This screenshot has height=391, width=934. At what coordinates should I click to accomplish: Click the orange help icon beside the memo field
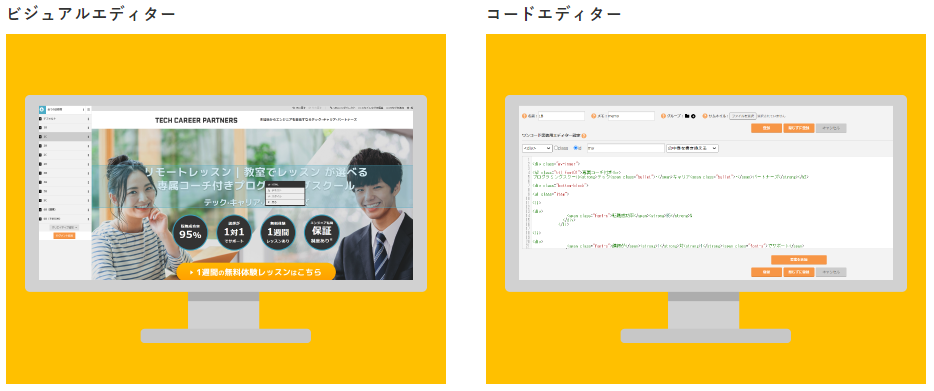click(x=593, y=116)
